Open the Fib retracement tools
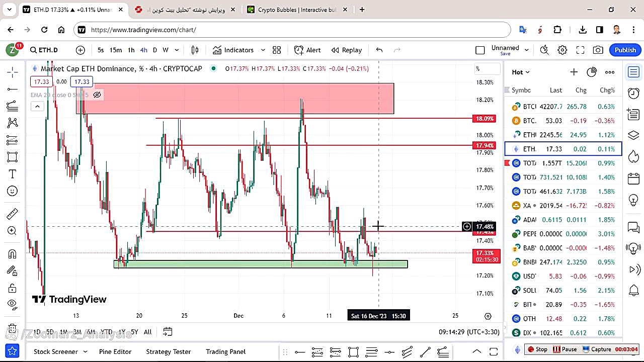Image resolution: width=644 pixels, height=362 pixels. [13, 106]
